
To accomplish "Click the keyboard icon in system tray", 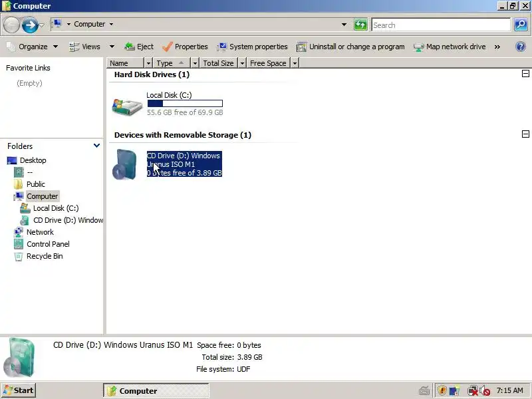I will click(x=424, y=391).
